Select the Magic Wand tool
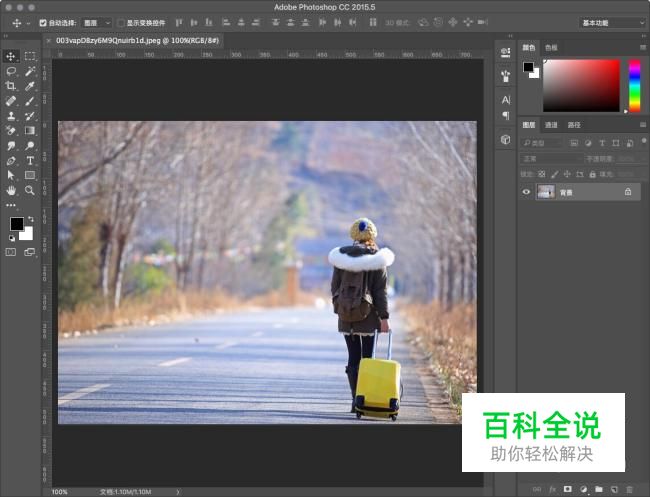650x497 pixels. (30, 71)
